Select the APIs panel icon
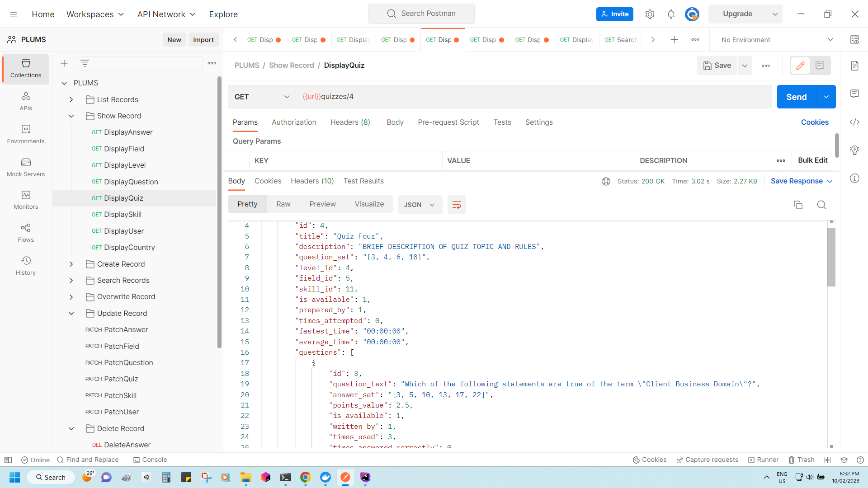The height and width of the screenshot is (488, 868). click(x=25, y=100)
